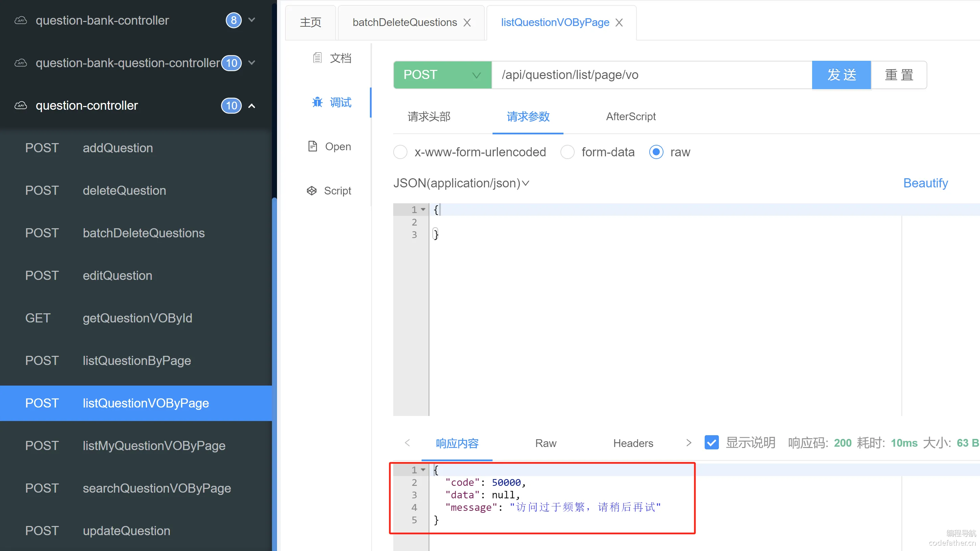Select the form-data radio option
Viewport: 980px width, 551px height.
coord(567,152)
